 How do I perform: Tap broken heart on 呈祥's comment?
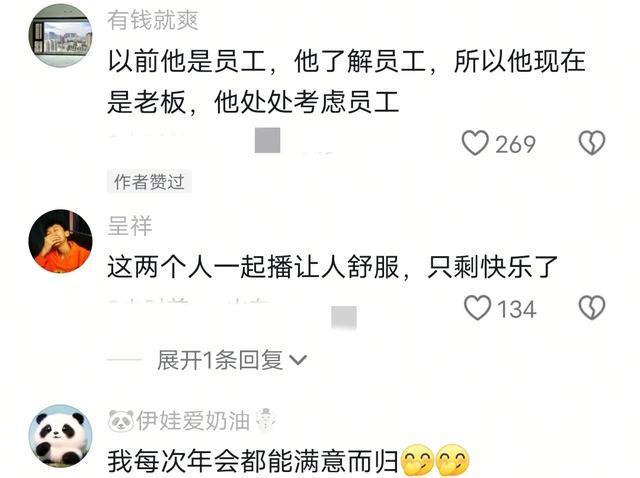(x=592, y=308)
